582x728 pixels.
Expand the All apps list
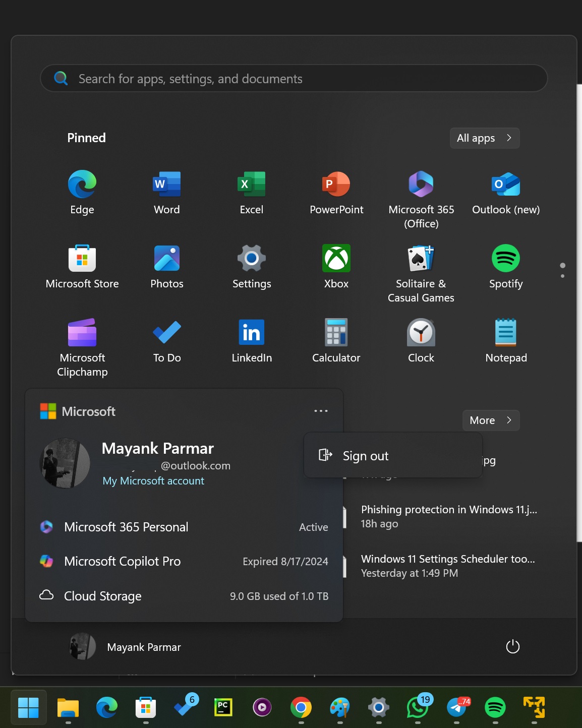tap(484, 138)
